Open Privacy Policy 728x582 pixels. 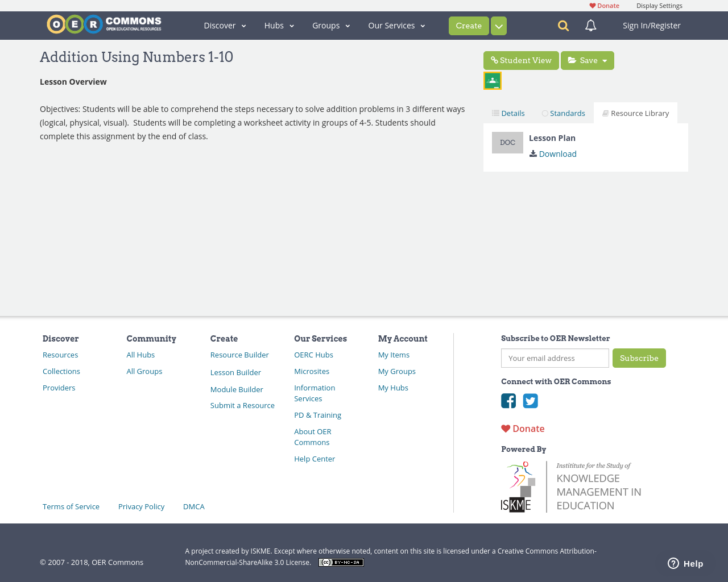point(141,506)
